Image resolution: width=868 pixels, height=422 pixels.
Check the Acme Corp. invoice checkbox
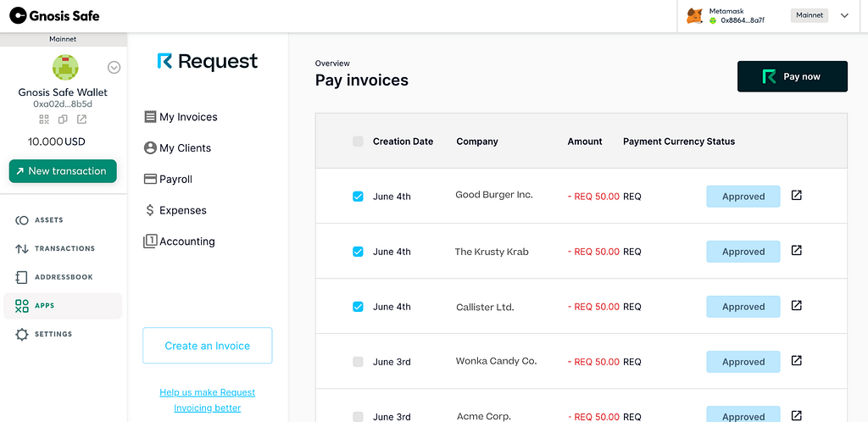[359, 416]
